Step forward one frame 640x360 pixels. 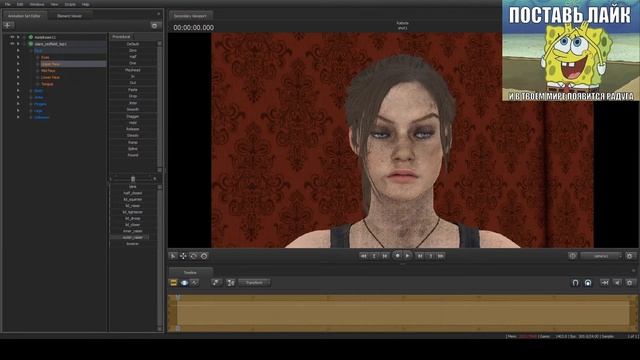click(x=419, y=256)
